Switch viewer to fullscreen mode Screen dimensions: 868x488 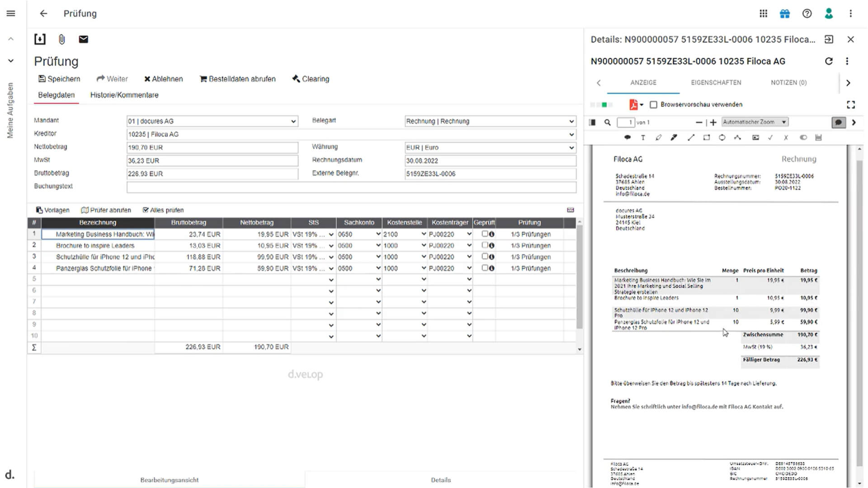851,105
